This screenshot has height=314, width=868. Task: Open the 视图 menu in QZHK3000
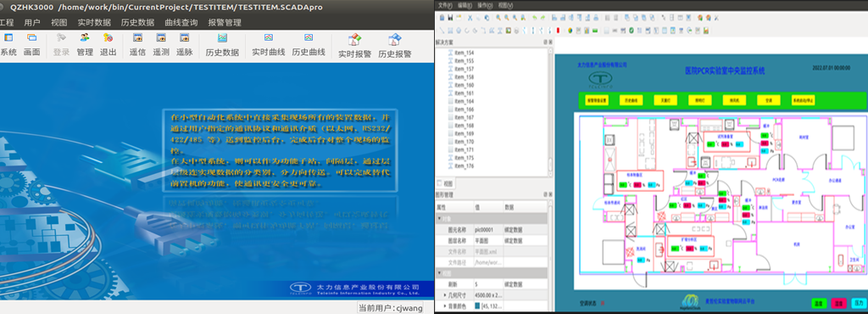(58, 23)
